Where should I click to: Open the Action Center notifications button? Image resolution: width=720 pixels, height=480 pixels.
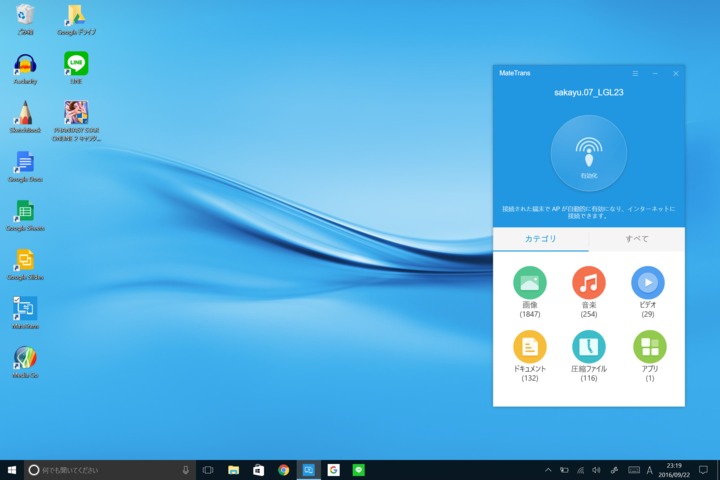click(703, 470)
